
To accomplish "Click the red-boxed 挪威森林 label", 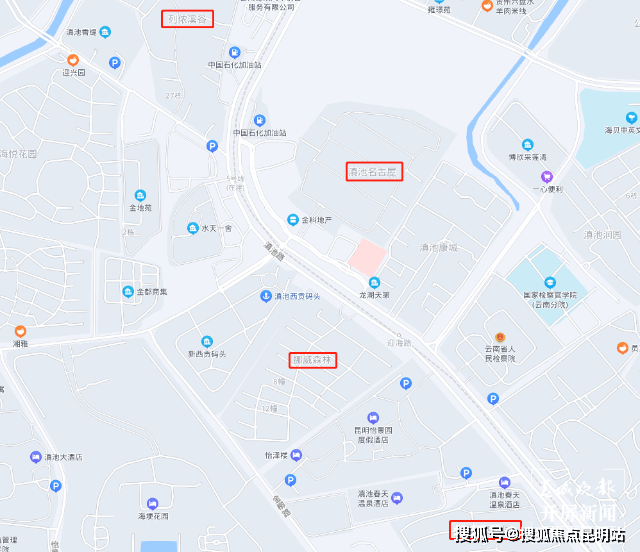I will [313, 360].
